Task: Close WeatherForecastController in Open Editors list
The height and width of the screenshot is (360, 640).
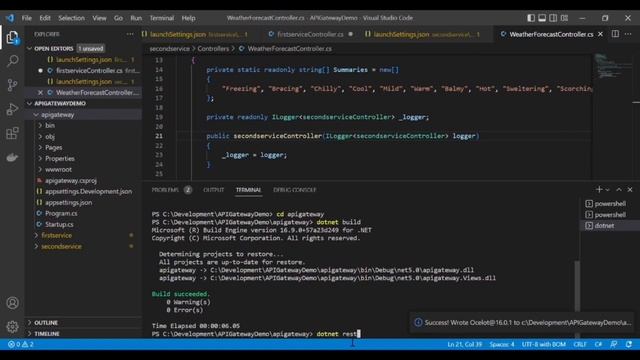Action: click(40, 93)
